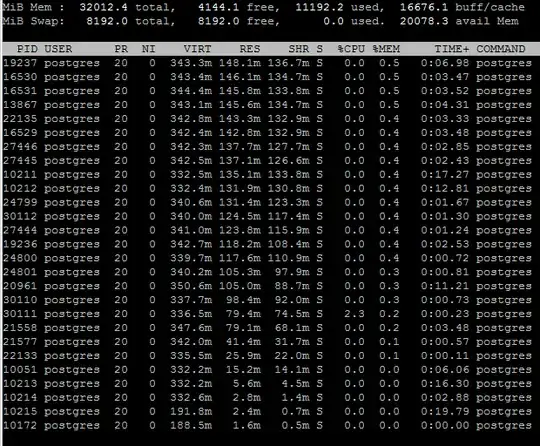
Task: Click the MiB Swap line label
Action: tap(33, 21)
